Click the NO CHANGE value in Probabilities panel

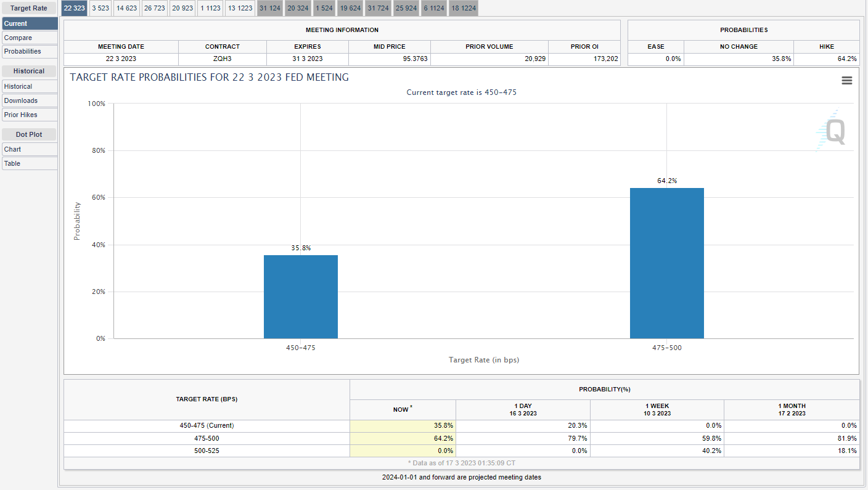click(x=783, y=59)
